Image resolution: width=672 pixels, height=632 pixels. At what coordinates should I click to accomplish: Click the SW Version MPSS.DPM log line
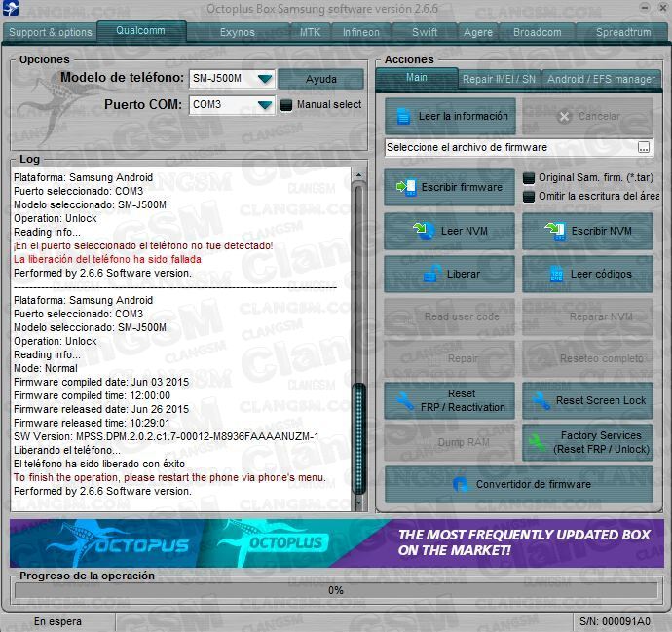point(166,436)
